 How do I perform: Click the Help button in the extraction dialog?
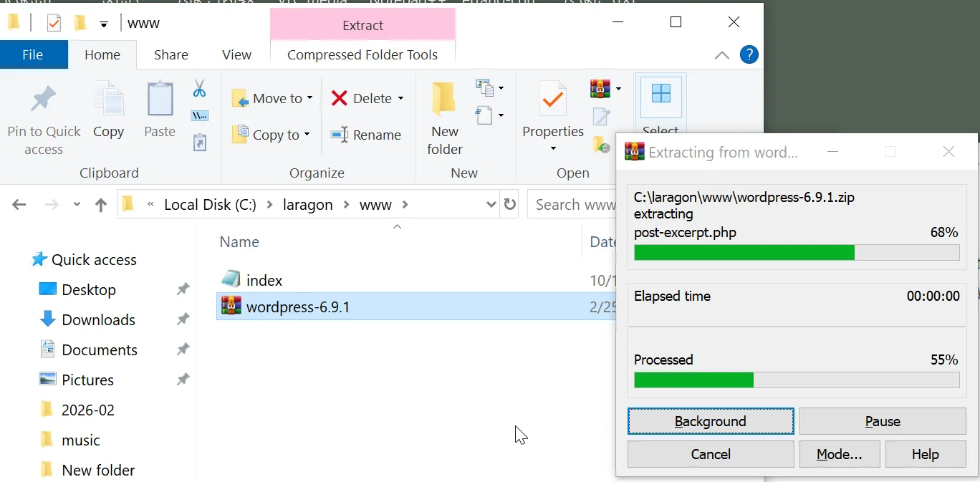pyautogui.click(x=926, y=454)
